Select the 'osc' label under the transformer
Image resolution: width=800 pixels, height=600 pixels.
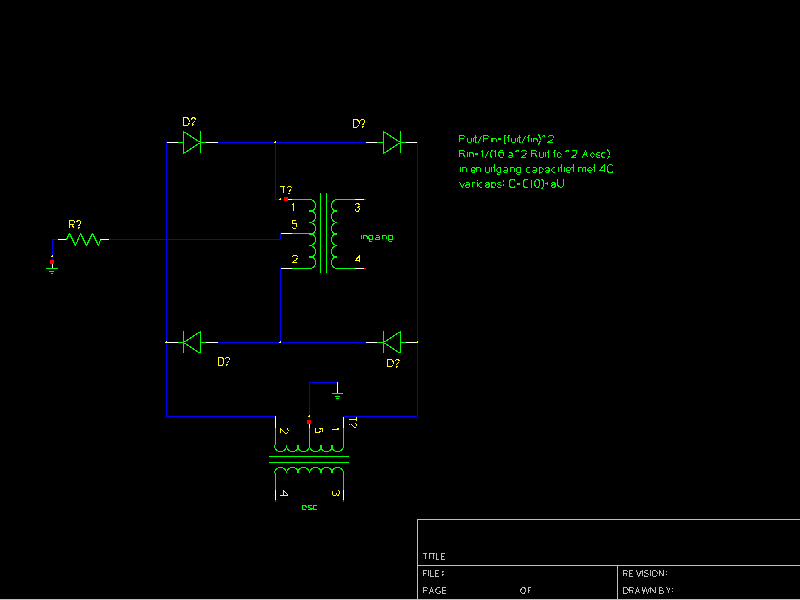point(309,507)
